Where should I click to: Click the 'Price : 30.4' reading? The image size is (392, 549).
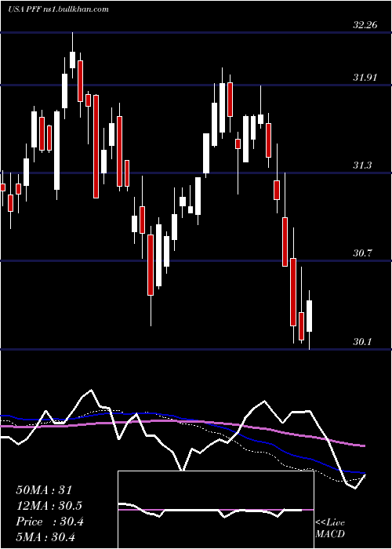click(50, 522)
